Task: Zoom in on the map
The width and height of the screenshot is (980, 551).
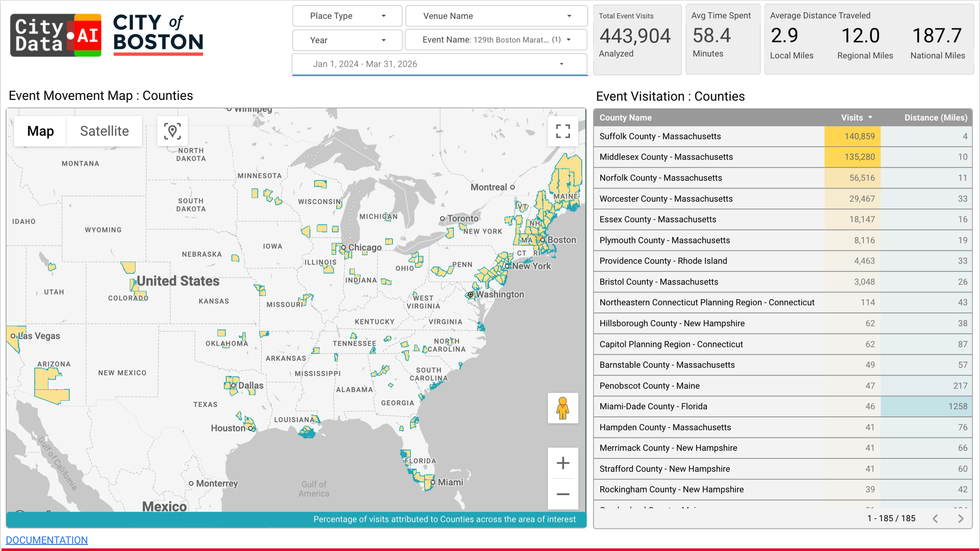Action: [563, 463]
